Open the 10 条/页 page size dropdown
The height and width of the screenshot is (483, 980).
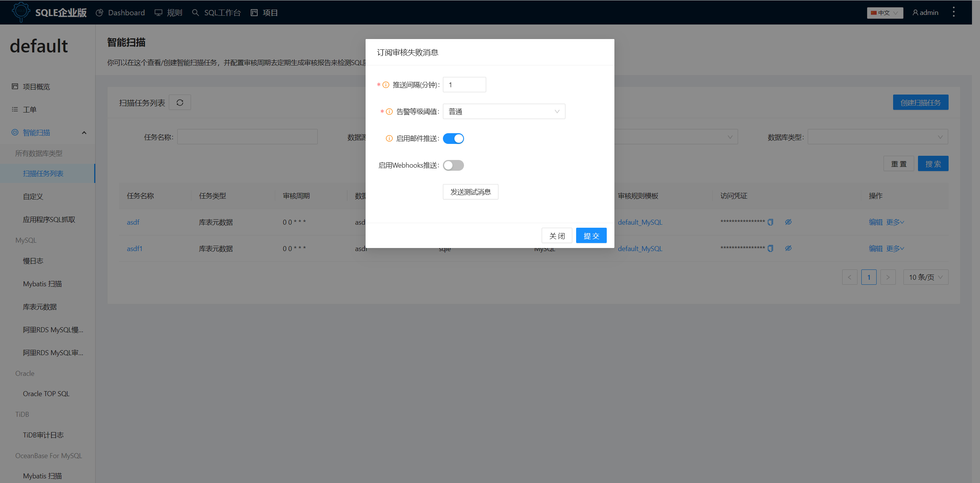pos(925,277)
